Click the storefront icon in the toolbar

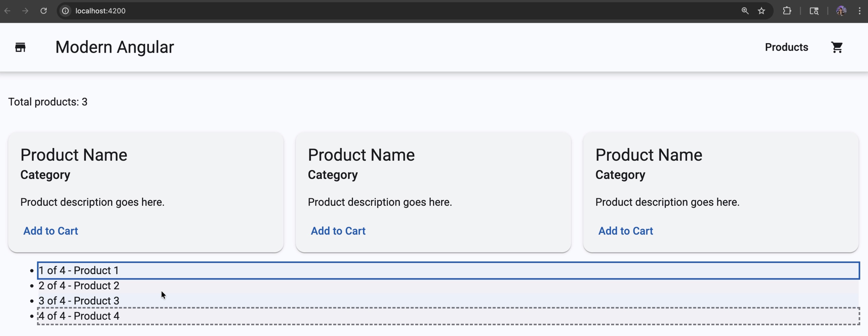(x=20, y=47)
